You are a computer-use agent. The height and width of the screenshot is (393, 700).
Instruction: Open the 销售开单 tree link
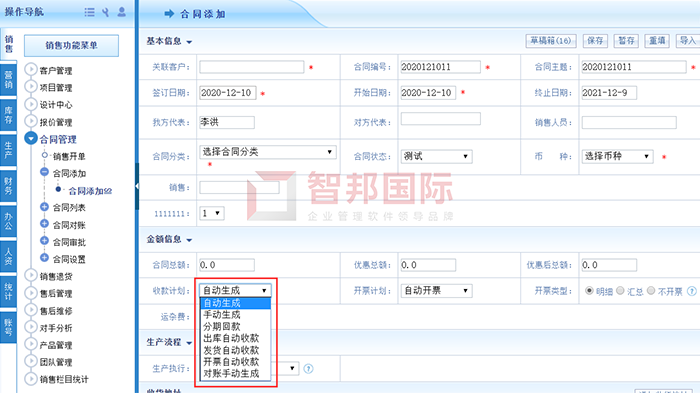pos(69,156)
